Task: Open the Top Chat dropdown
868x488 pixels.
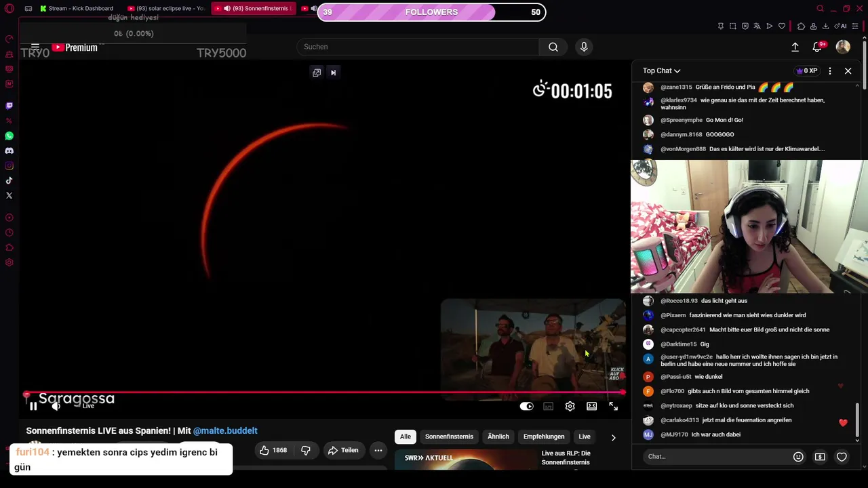Action: pos(661,70)
